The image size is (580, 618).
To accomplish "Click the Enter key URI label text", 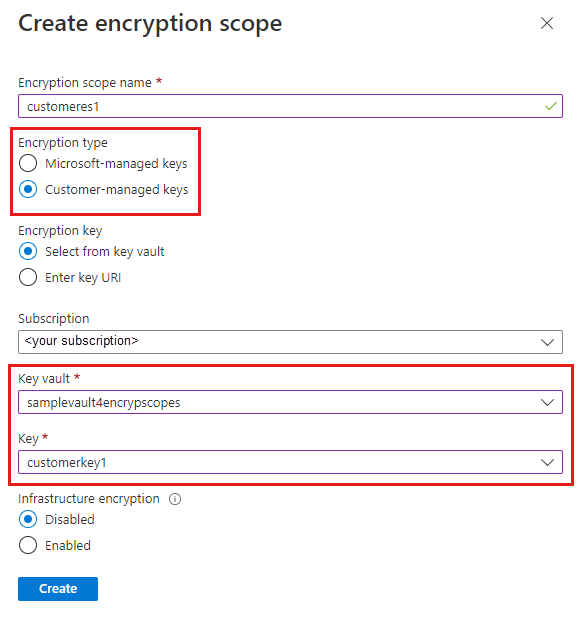I will (83, 277).
